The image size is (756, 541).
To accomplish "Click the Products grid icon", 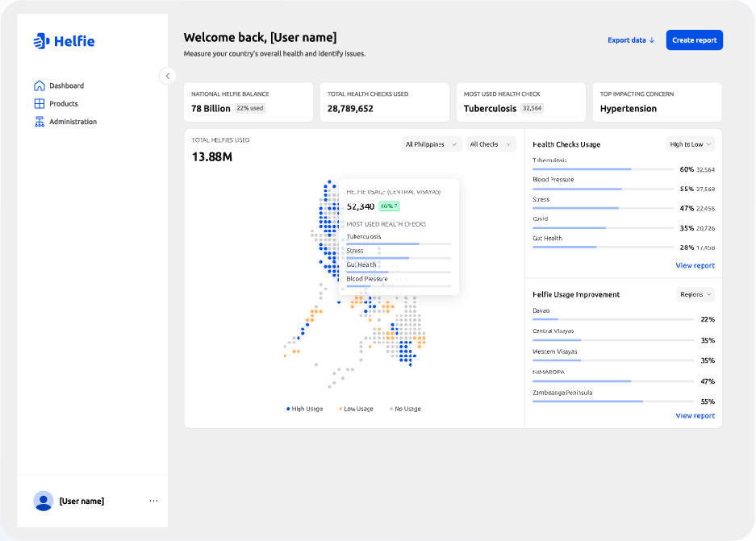I will pos(39,104).
